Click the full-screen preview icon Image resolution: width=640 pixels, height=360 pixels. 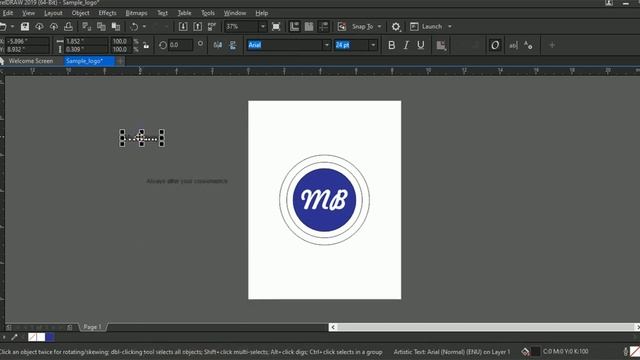276,27
